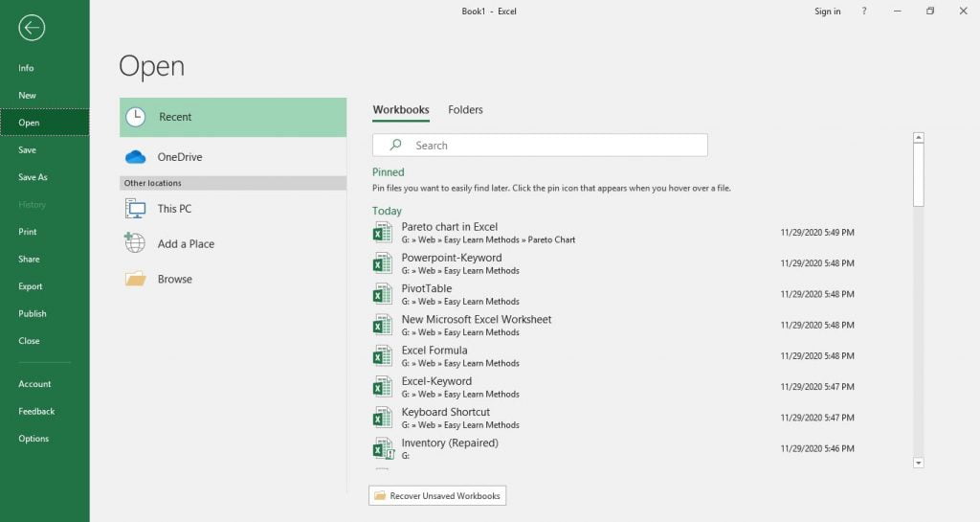The height and width of the screenshot is (522, 980).
Task: Click scroll down arrow of file list
Action: coord(918,464)
